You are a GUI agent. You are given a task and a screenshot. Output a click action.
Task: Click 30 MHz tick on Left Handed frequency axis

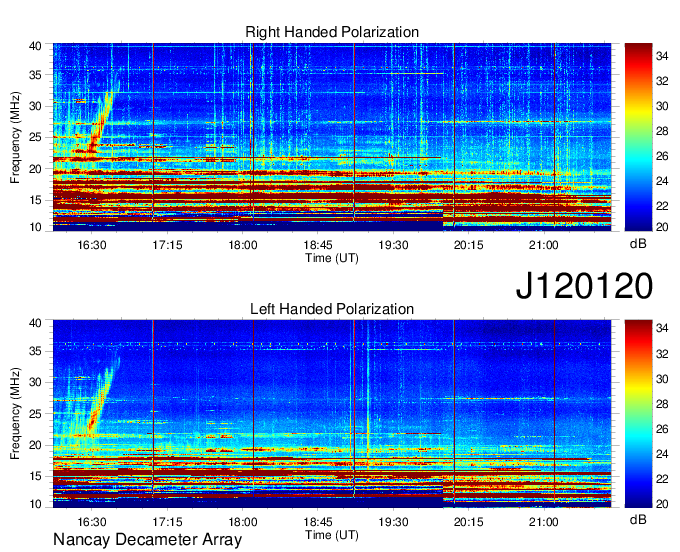(x=35, y=382)
